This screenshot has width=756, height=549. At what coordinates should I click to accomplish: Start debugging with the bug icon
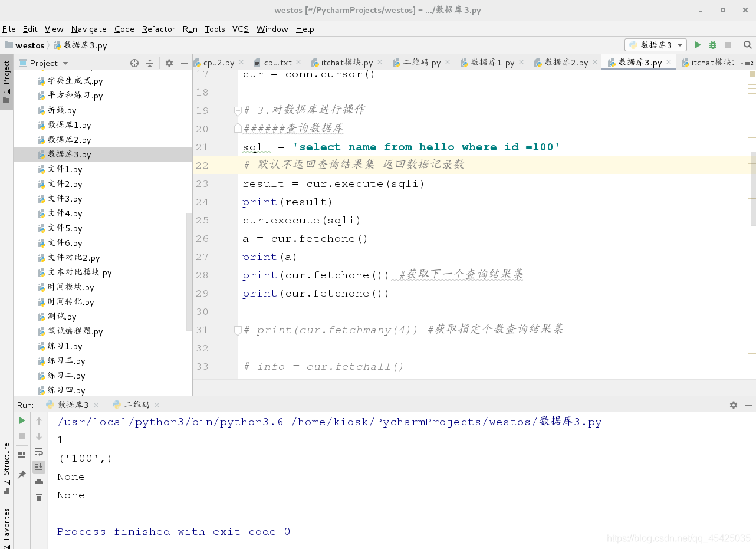[713, 45]
